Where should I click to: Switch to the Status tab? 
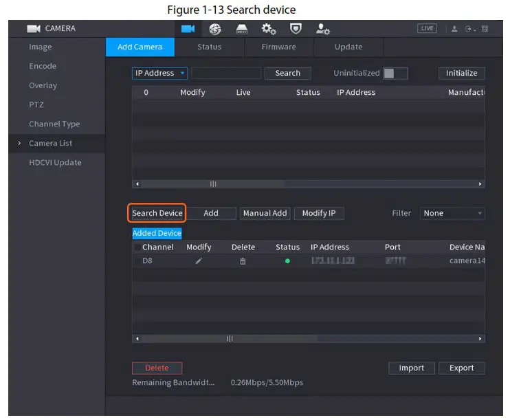pos(210,47)
